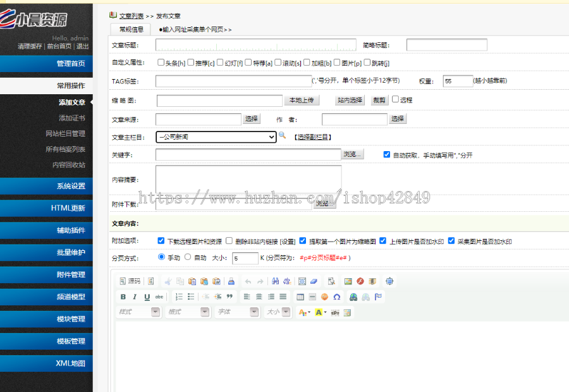Image resolution: width=569 pixels, height=392 pixels.
Task: Check the 头条[h] attribute checkbox
Action: (x=161, y=63)
